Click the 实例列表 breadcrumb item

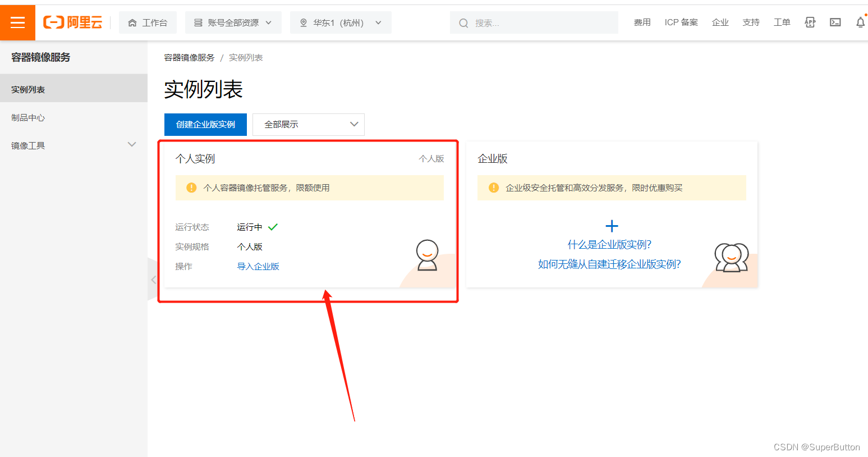246,58
